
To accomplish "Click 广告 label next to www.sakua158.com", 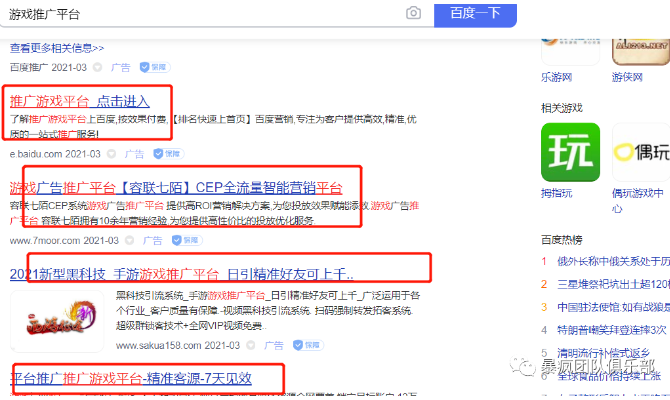I will tap(273, 345).
